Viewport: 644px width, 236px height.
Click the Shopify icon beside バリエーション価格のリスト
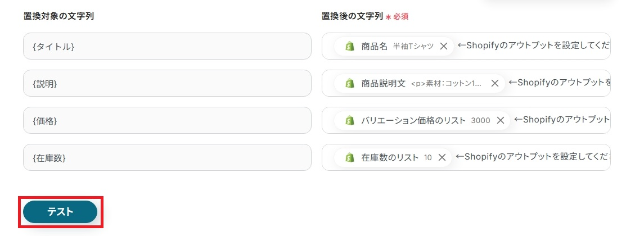(x=350, y=120)
